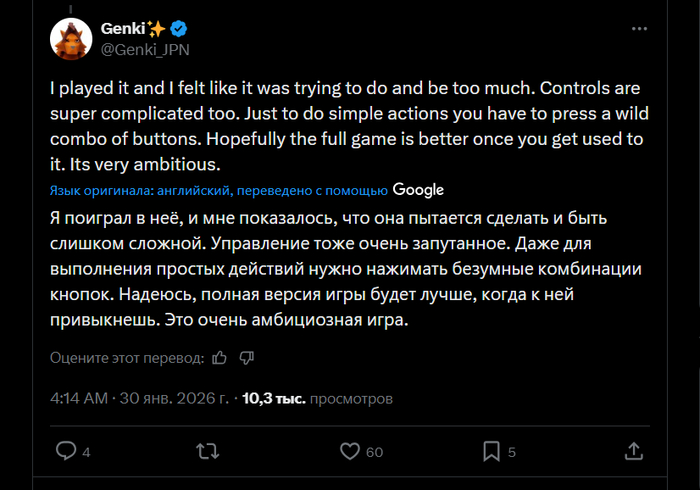Screen dimensions: 700x490
Task: Bookmark this tweet via the bookmark icon
Action: (491, 451)
